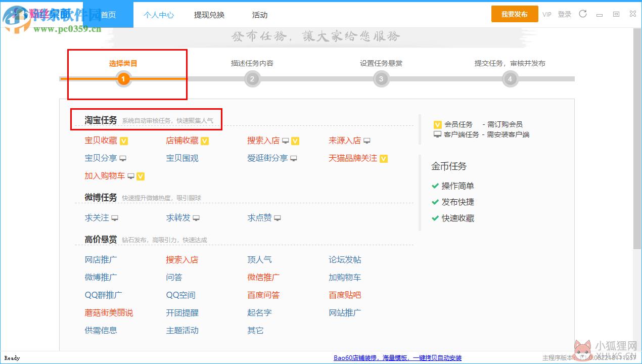Open the 提现兑换 tab
The width and height of the screenshot is (642, 364).
pyautogui.click(x=209, y=15)
